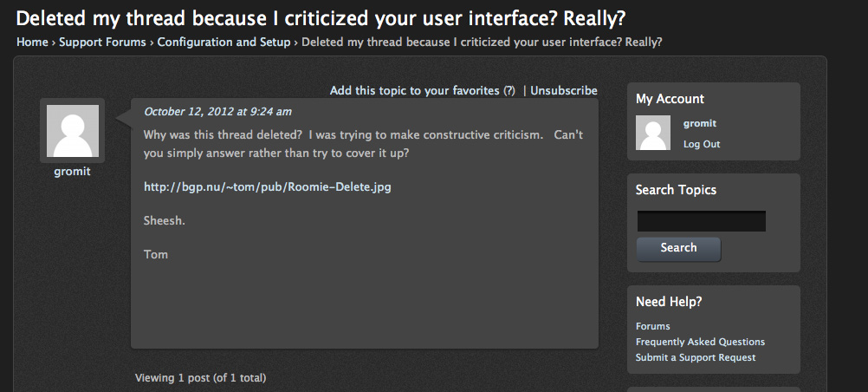
Task: Open the My Account avatar thumbnail
Action: pos(653,133)
